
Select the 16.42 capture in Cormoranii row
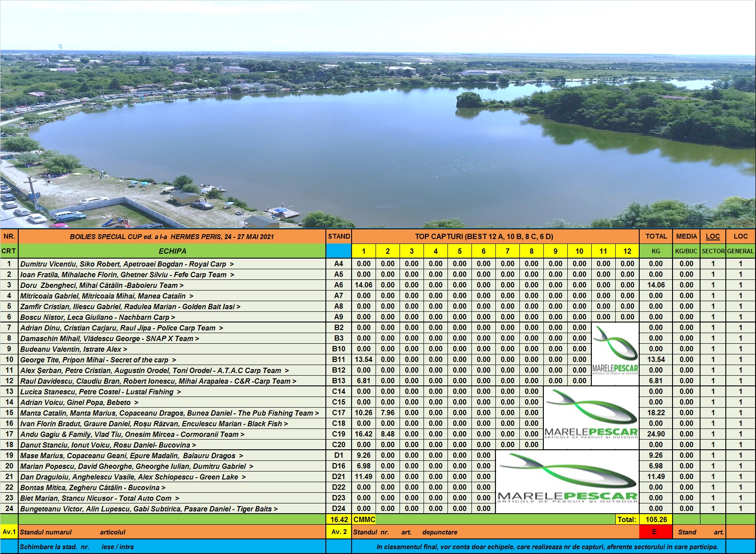364,434
